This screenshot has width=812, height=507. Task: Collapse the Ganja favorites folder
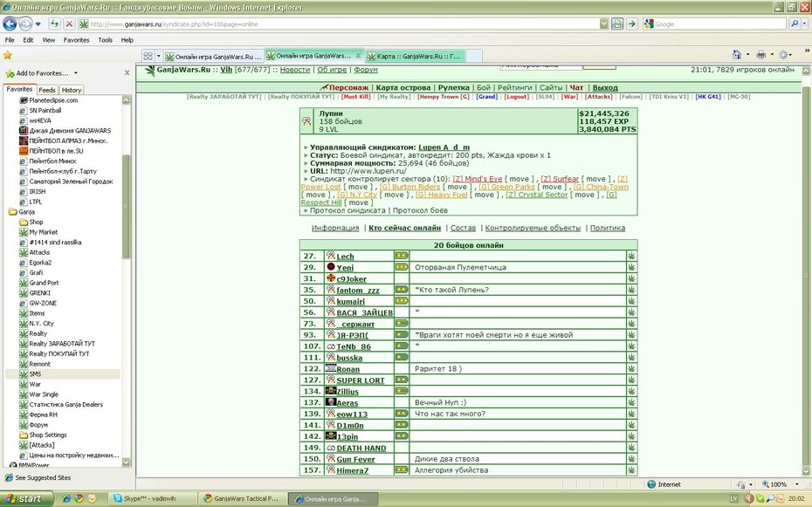pyautogui.click(x=13, y=211)
